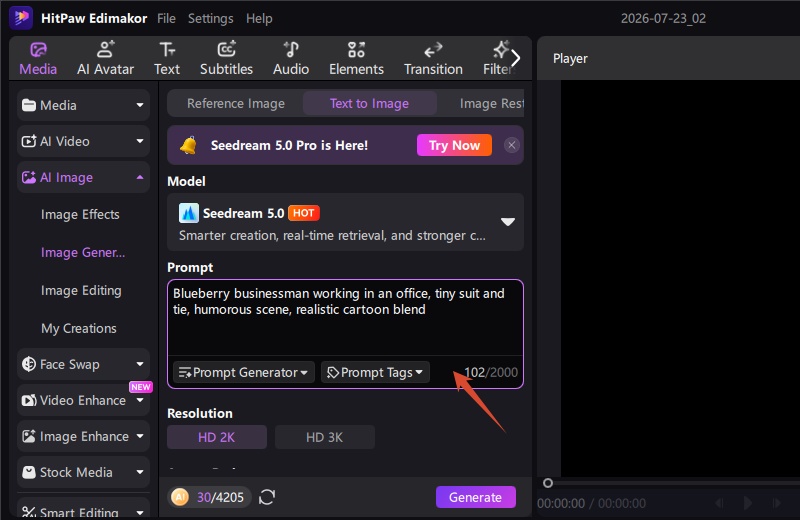Open Image Effects under AI Image
This screenshot has width=800, height=520.
(80, 214)
